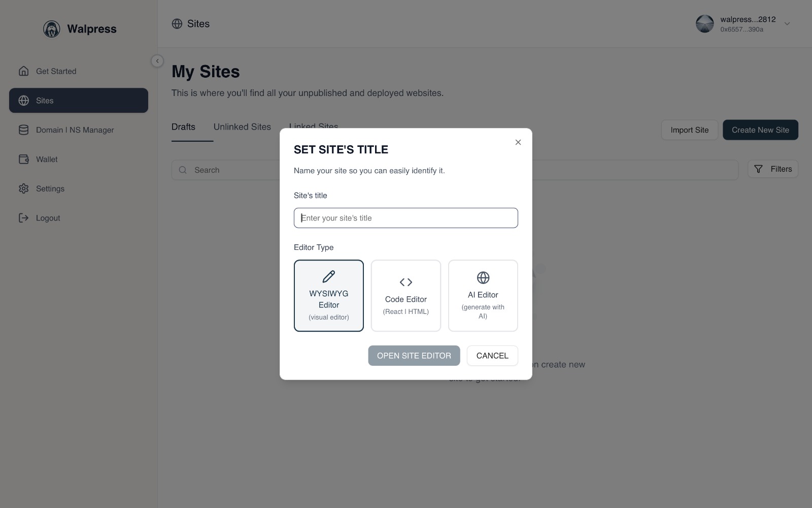
Task: Choose the Code Editor (React | HTML) option
Action: (x=405, y=295)
